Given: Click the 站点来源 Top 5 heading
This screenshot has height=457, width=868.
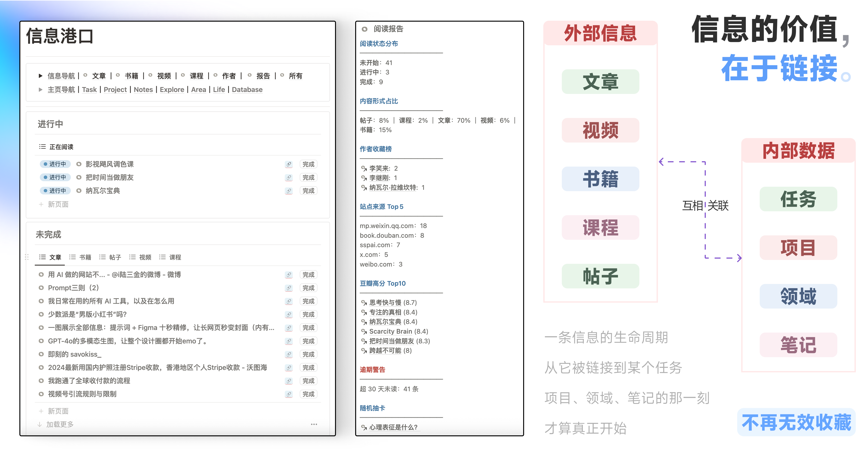Looking at the screenshot, I should [x=381, y=207].
